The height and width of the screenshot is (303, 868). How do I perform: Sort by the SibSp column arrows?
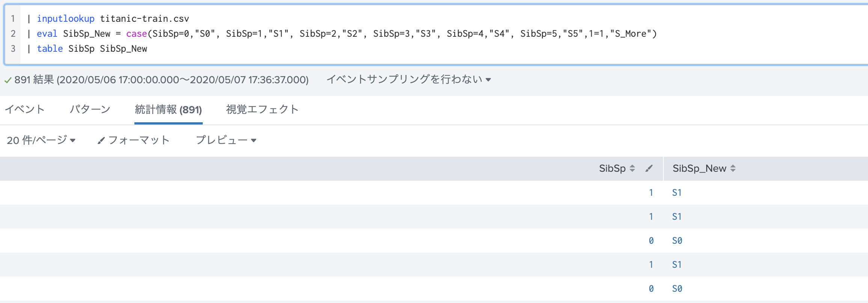[x=632, y=168]
